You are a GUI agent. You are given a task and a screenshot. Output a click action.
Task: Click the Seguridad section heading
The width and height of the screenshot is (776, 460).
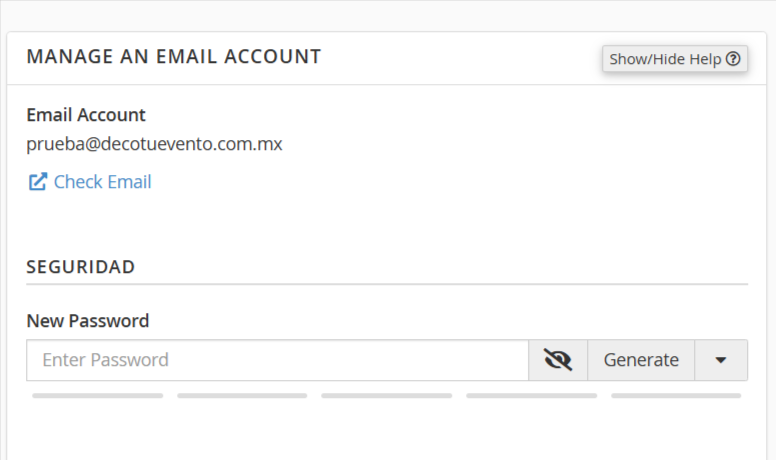point(81,267)
